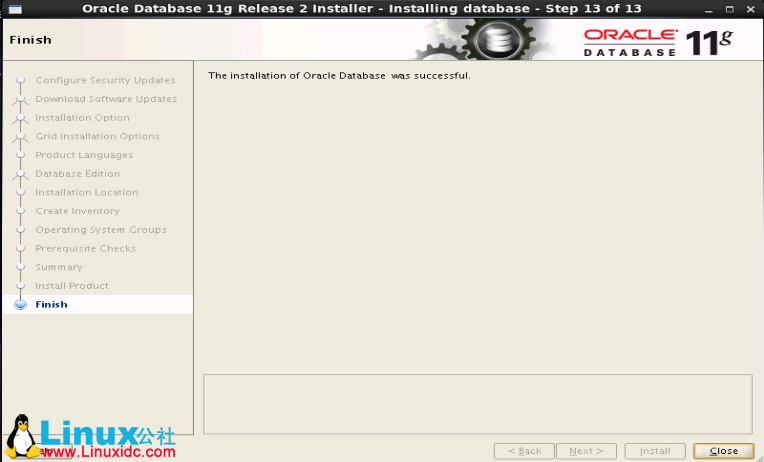Select the Installation Location step

[87, 192]
